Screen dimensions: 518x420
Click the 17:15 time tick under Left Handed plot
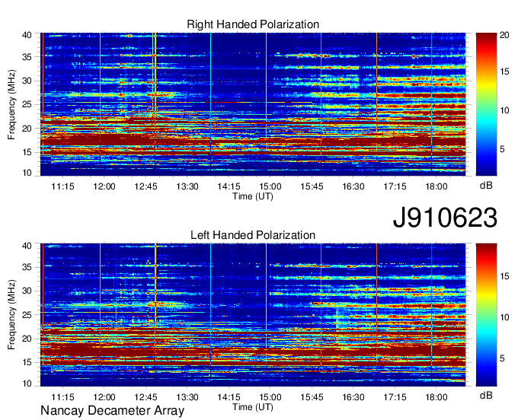395,397
